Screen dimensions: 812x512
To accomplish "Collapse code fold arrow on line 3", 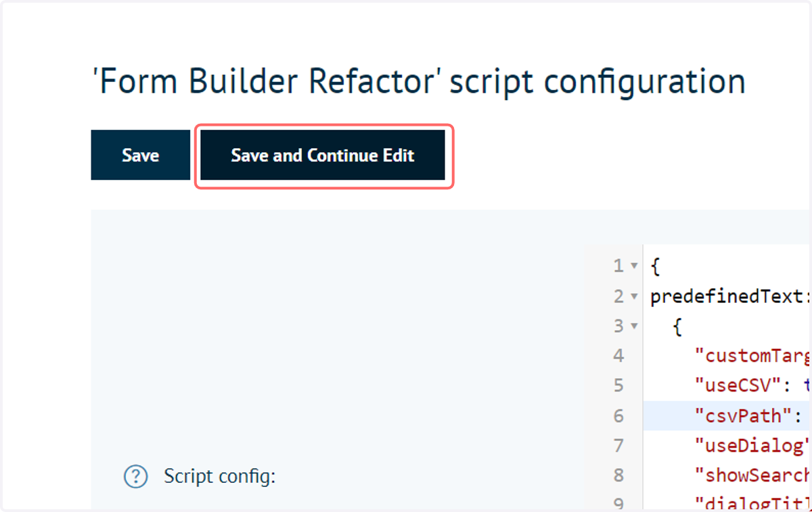I will coord(634,326).
